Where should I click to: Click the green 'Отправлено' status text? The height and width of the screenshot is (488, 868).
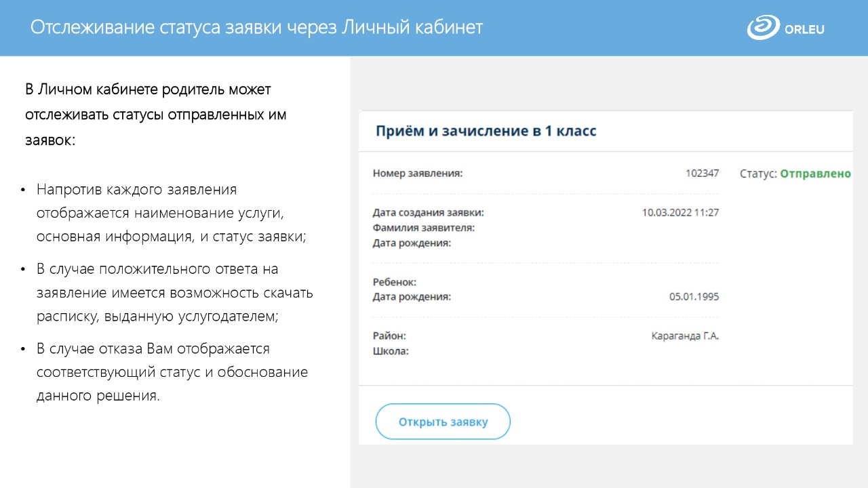pos(815,174)
